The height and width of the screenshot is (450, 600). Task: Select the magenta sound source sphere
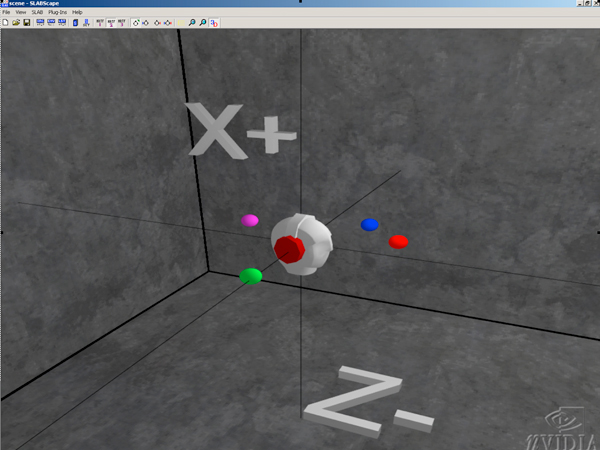coord(250,220)
